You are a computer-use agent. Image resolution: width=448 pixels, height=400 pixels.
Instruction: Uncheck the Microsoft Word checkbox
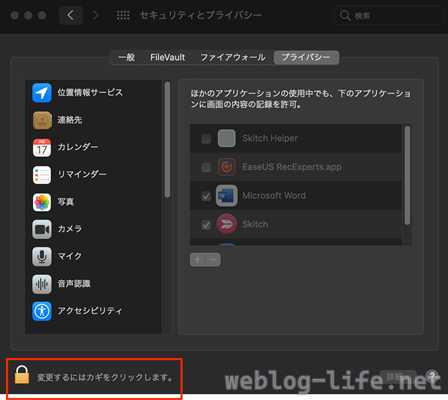tap(206, 196)
